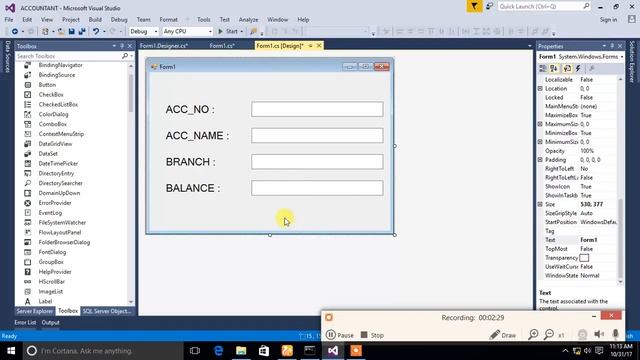The image size is (640, 360).
Task: Open the notifications flag icon
Action: pos(474,6)
